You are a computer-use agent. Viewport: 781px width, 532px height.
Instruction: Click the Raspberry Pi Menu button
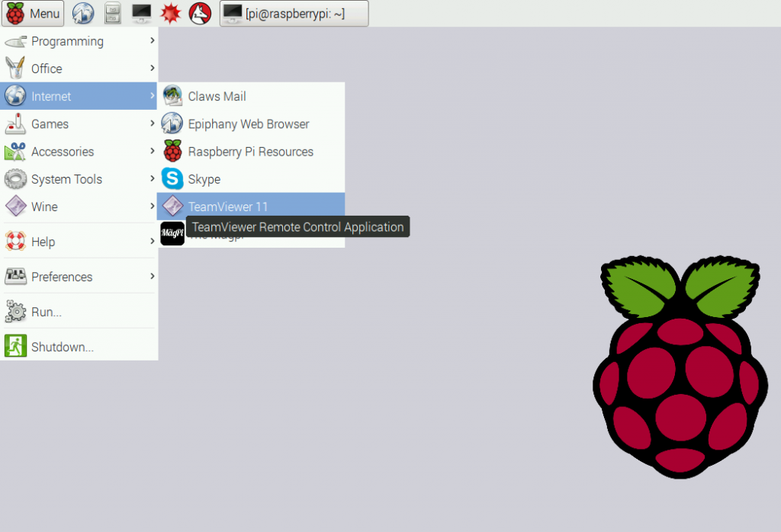tap(32, 14)
